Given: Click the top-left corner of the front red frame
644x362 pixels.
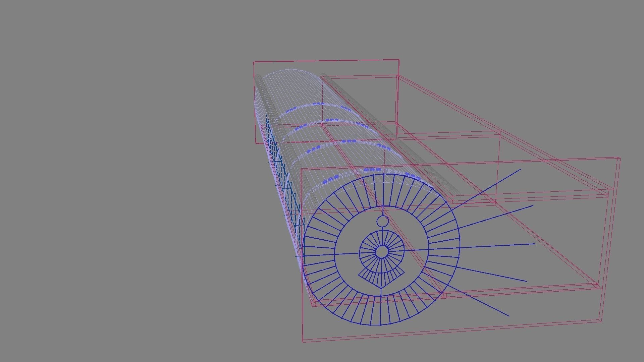Looking at the screenshot, I should 301,169.
